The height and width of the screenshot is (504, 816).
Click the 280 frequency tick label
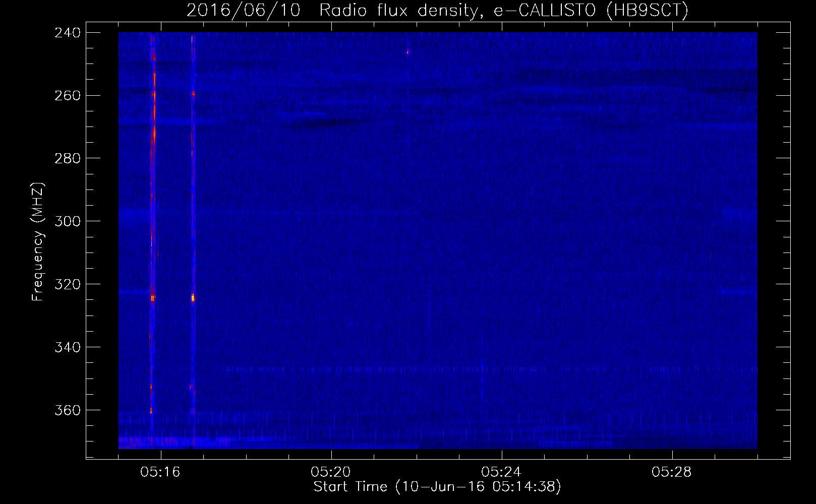click(68, 159)
